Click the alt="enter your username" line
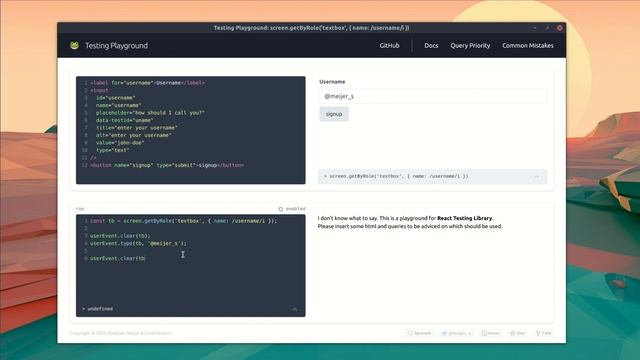Viewport: 640px width, 360px height. pyautogui.click(x=133, y=135)
